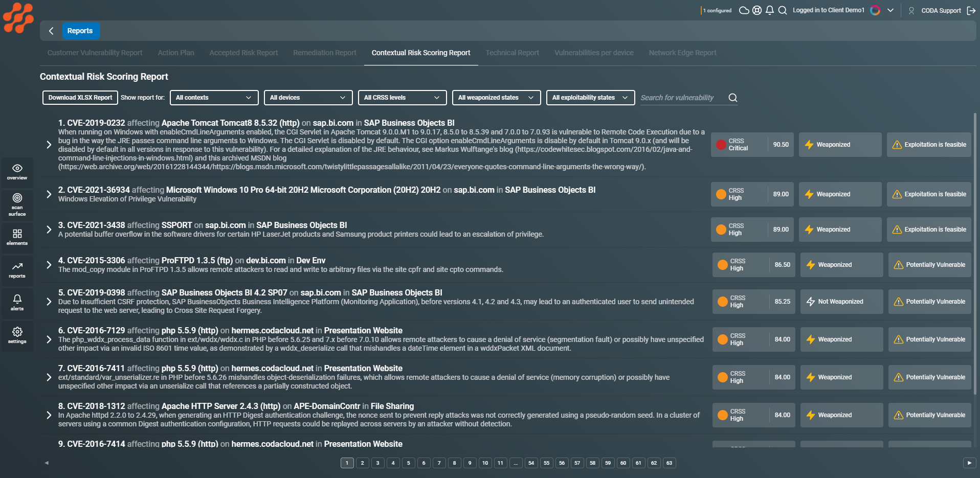Screen dimensions: 980x478
Task: Click the 90.50 CRSS score
Action: 781,145
